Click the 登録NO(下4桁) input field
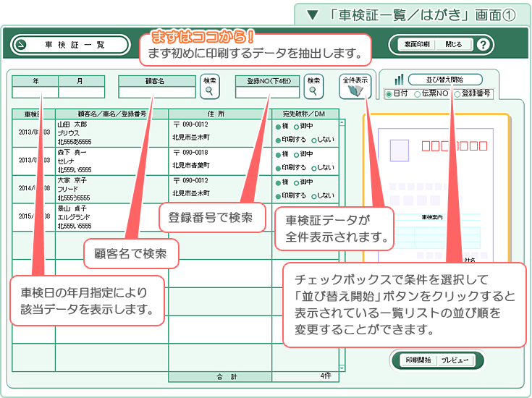The width and height of the screenshot is (532, 398). click(268, 93)
